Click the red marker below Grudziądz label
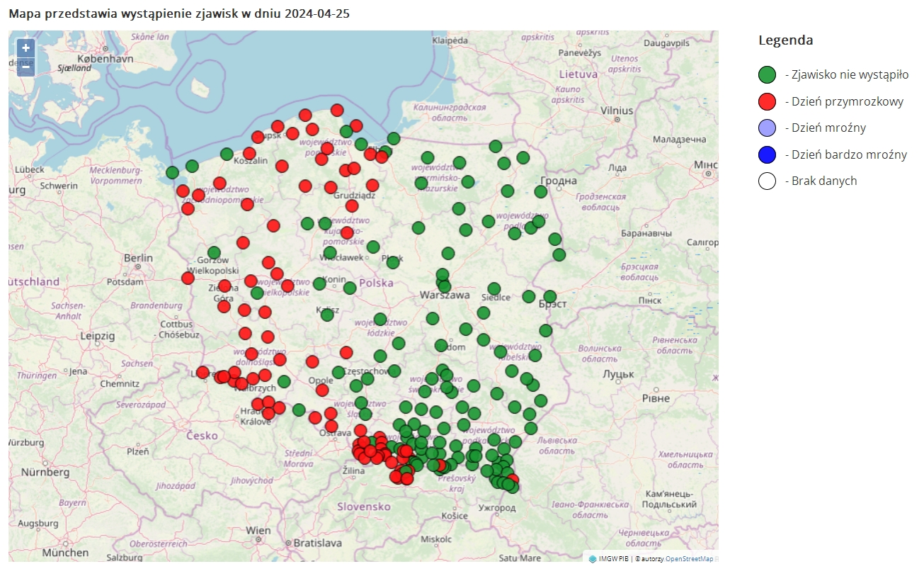 tap(352, 205)
